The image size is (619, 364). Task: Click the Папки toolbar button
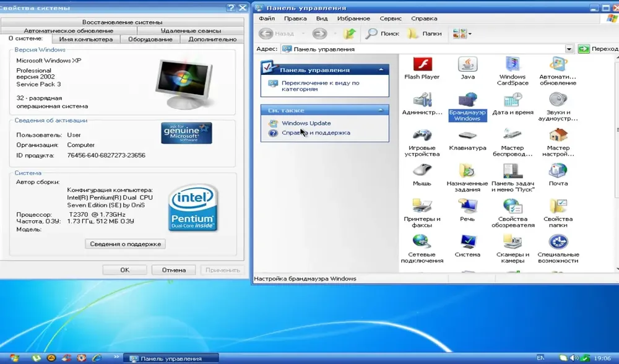424,33
